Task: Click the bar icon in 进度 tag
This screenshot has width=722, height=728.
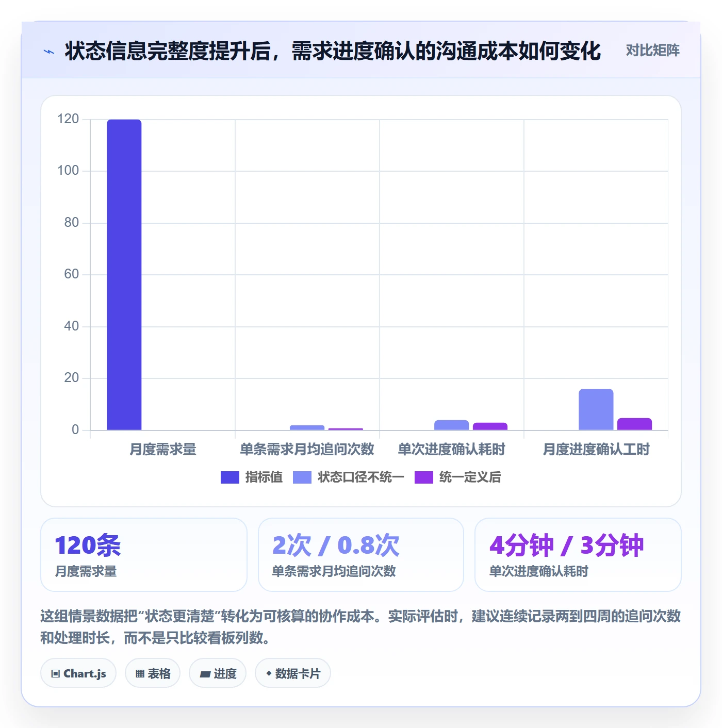Action: (x=205, y=674)
